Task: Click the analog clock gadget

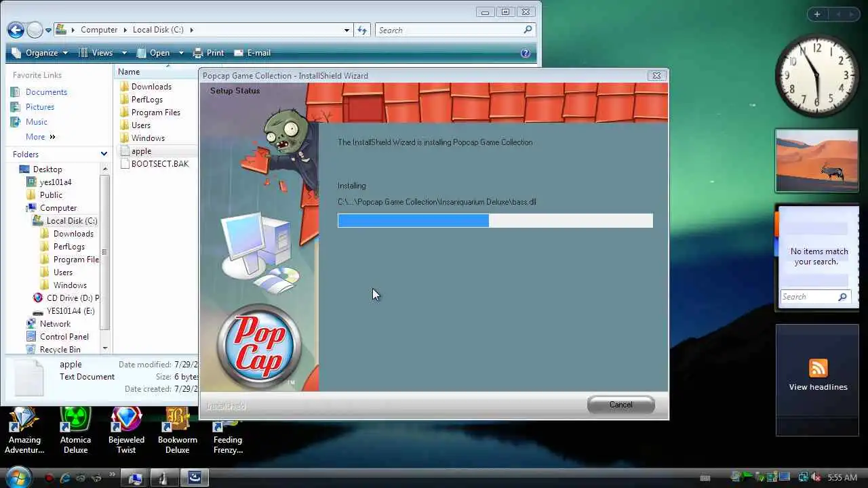Action: pyautogui.click(x=816, y=76)
